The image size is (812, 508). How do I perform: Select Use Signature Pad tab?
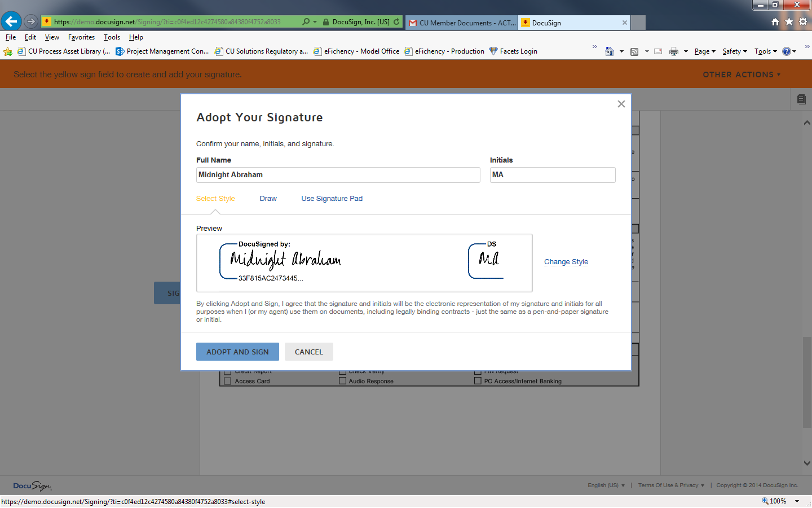tap(332, 199)
